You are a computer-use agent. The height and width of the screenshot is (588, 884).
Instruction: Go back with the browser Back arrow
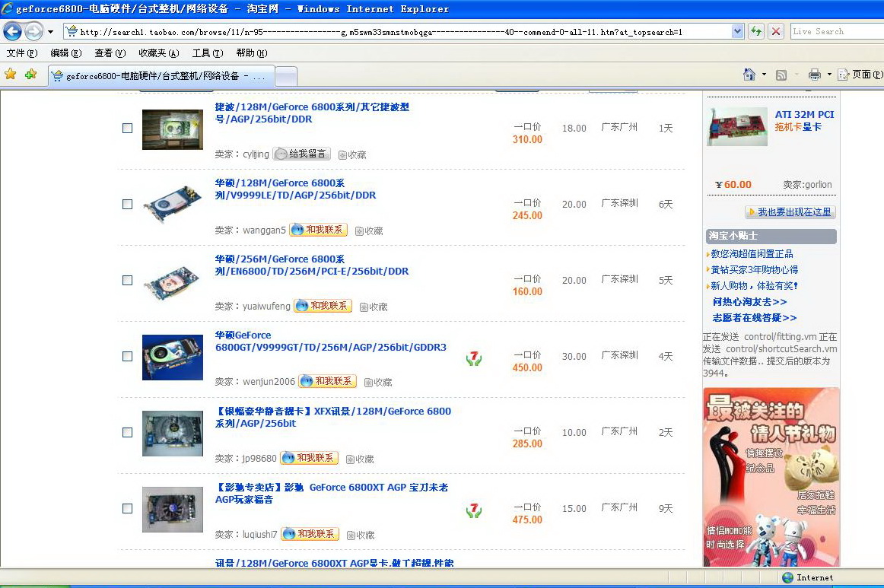tap(12, 32)
